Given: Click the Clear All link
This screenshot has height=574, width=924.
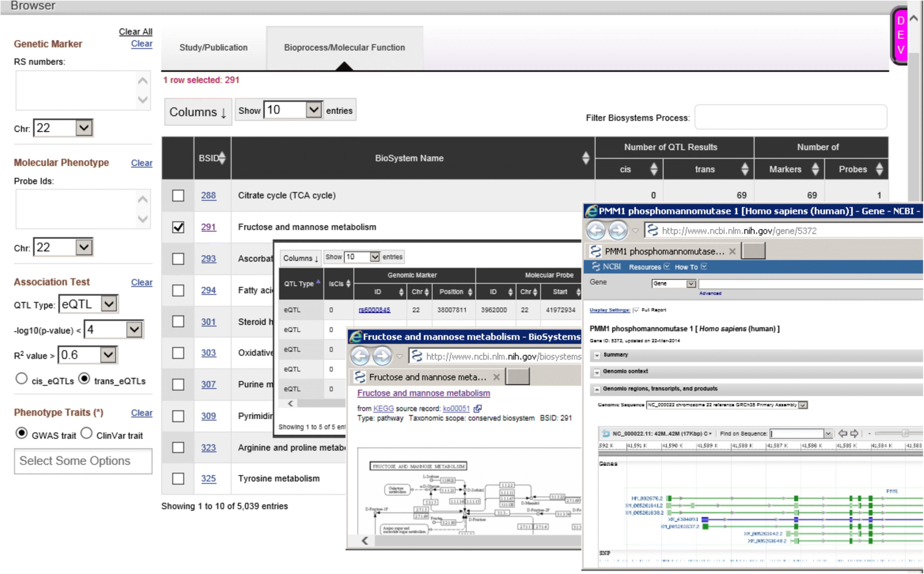Looking at the screenshot, I should pos(135,32).
